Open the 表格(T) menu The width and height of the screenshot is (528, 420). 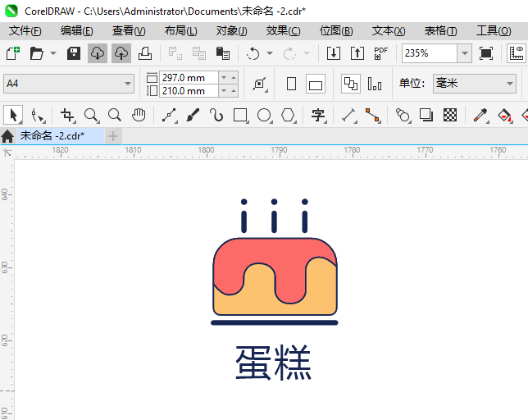tap(441, 31)
